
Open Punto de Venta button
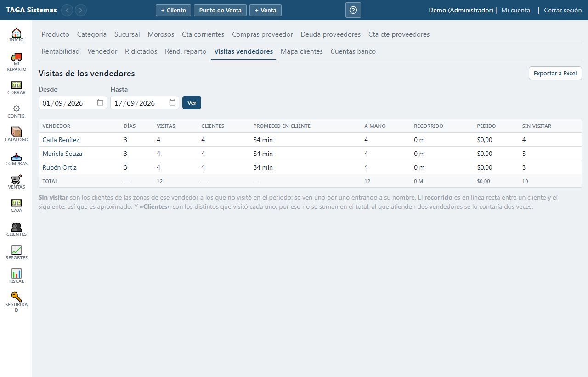click(x=220, y=10)
